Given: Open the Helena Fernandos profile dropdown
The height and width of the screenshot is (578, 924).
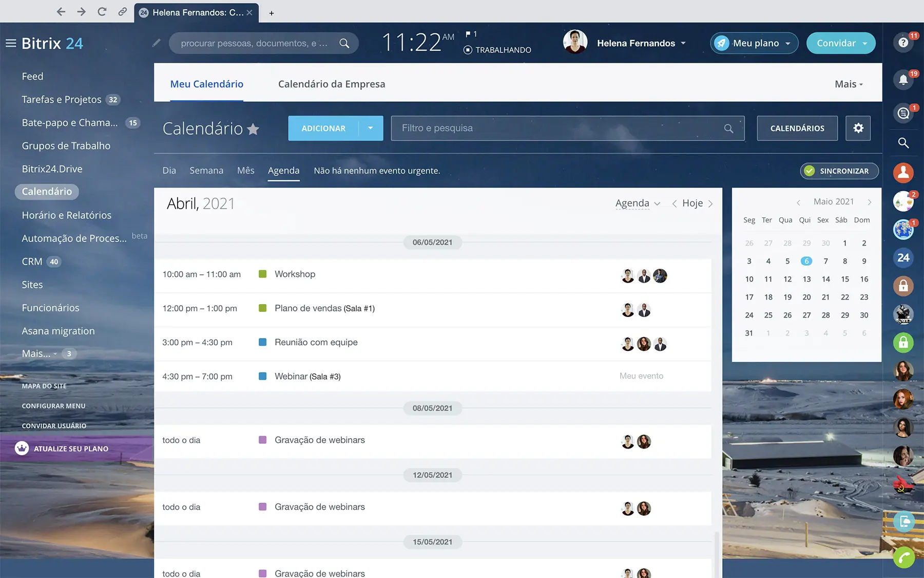Looking at the screenshot, I should [641, 43].
